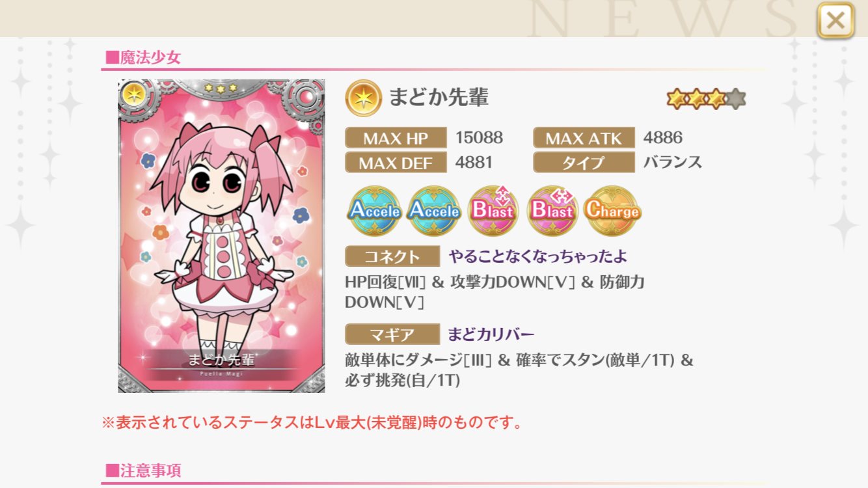868x488 pixels.
Task: Click the マギア label
Action: (392, 335)
